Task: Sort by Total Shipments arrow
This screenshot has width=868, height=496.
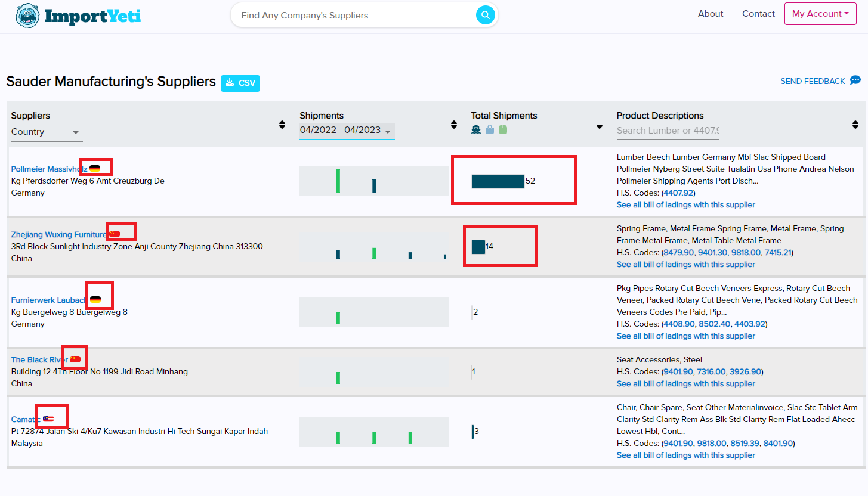Action: click(x=600, y=127)
